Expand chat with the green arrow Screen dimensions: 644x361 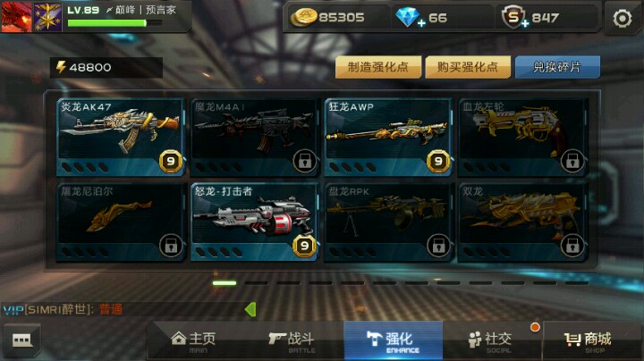[250, 309]
